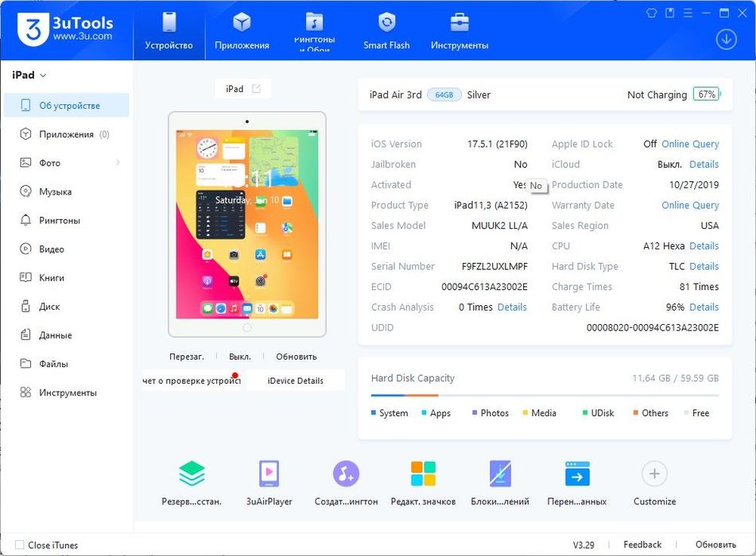This screenshot has width=756, height=556.
Task: Click the ECID value 00094C613A23002E
Action: (485, 287)
